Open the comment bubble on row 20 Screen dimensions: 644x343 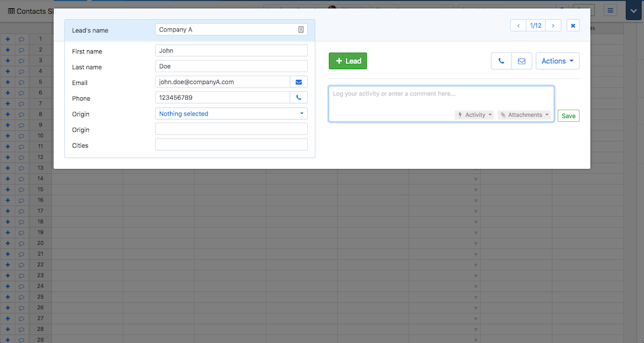tap(21, 243)
